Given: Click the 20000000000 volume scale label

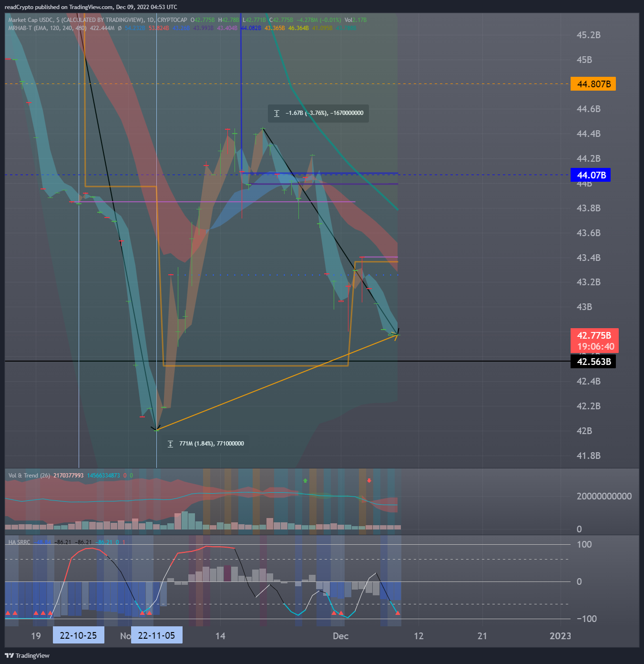Looking at the screenshot, I should [x=604, y=496].
